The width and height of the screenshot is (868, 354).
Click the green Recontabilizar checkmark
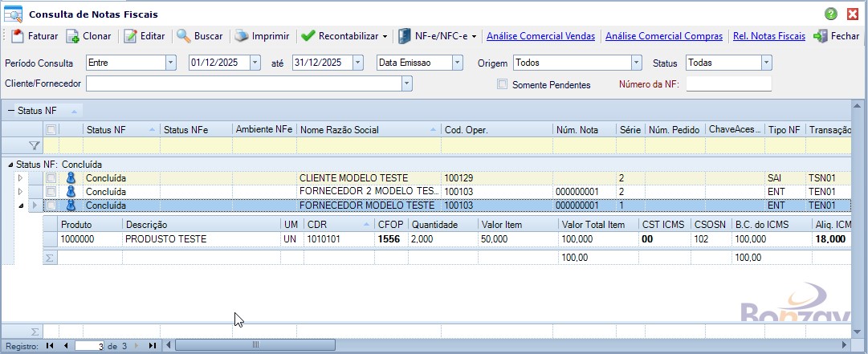(x=307, y=36)
